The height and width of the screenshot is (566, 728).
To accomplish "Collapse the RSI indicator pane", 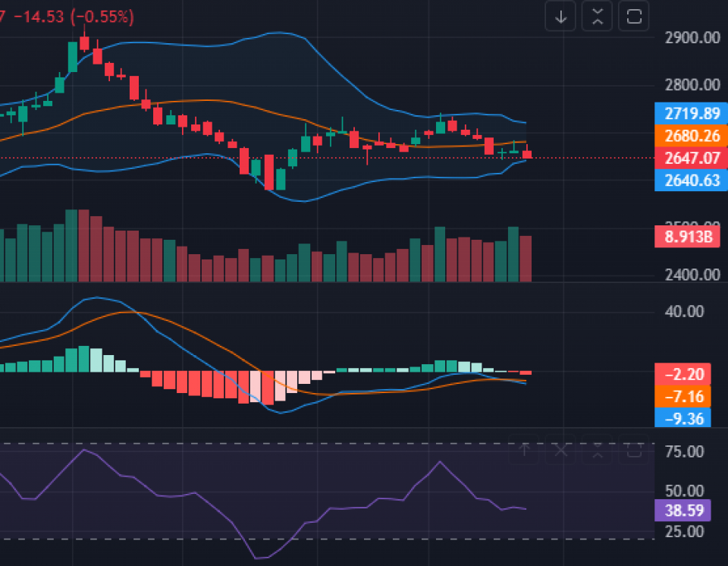I will 598,450.
